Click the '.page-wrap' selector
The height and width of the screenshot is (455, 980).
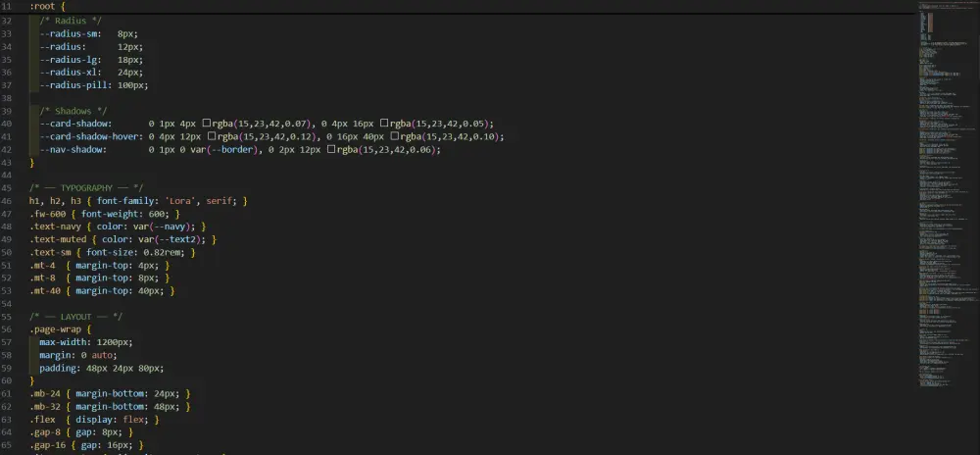55,329
